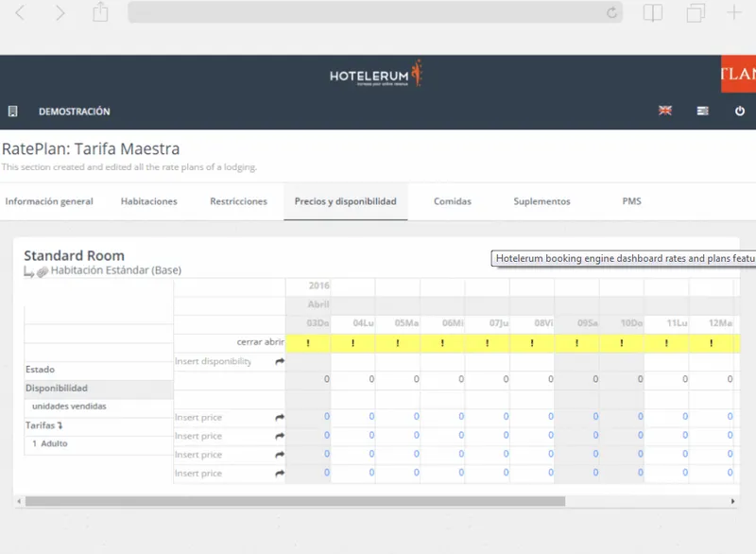Click the power logout icon

740,112
